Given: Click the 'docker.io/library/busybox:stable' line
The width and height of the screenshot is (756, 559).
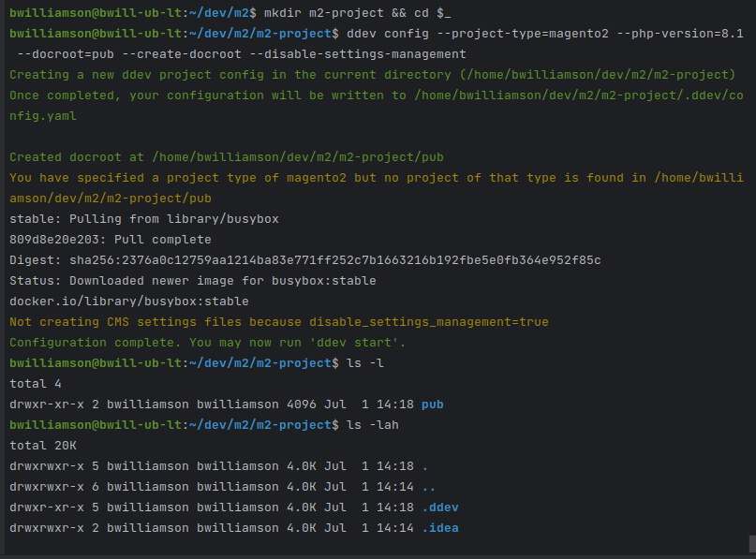Looking at the screenshot, I should pyautogui.click(x=128, y=301).
